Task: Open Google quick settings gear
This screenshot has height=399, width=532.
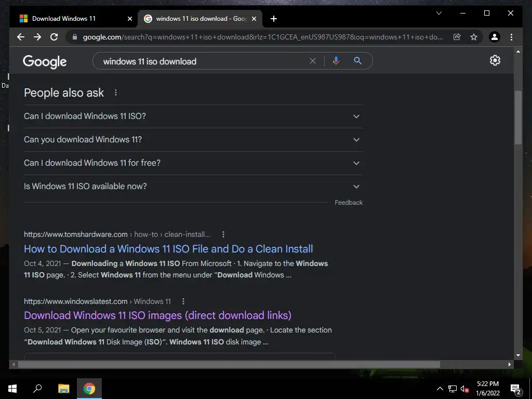Action: pyautogui.click(x=495, y=60)
